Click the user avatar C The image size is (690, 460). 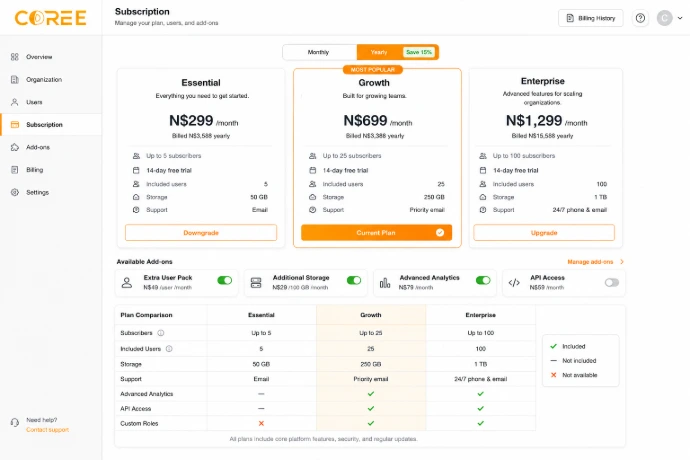664,18
